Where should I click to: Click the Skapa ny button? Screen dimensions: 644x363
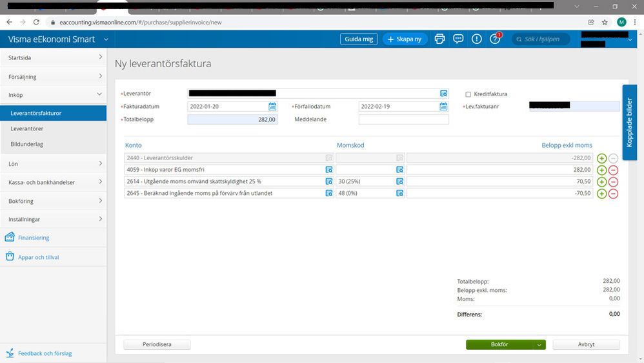point(405,39)
